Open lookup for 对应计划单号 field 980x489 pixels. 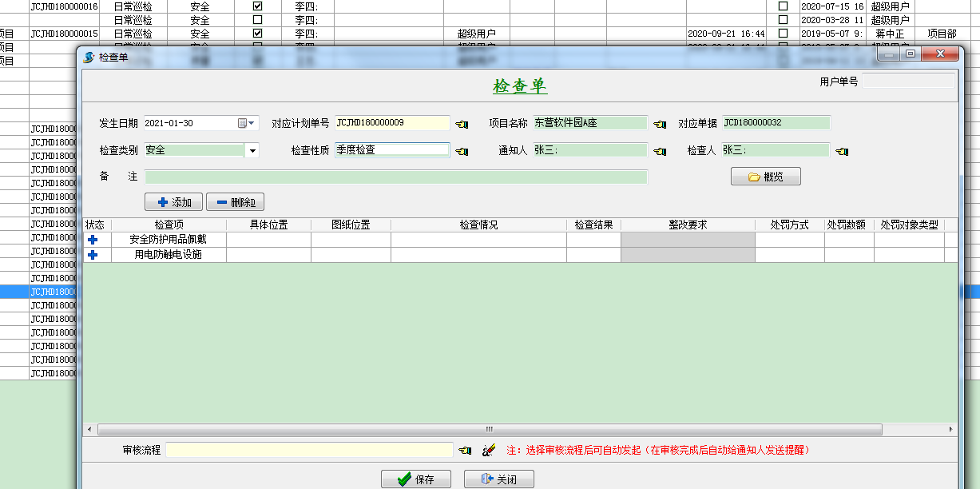[x=462, y=124]
